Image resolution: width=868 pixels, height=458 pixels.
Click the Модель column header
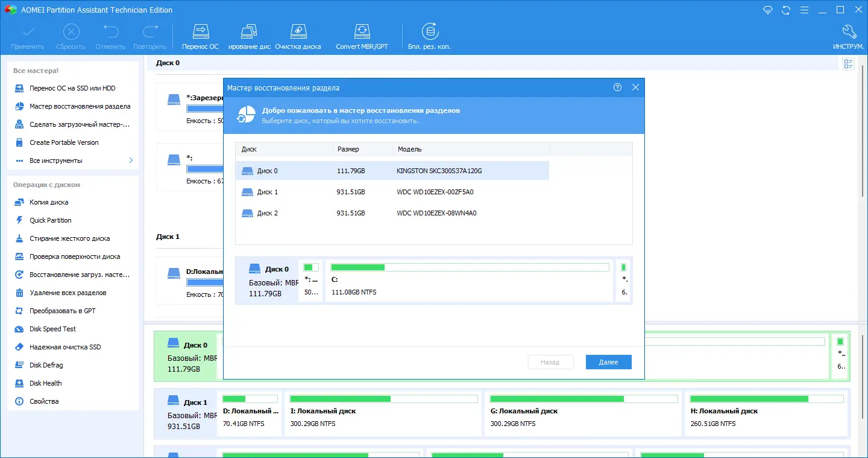click(x=471, y=149)
